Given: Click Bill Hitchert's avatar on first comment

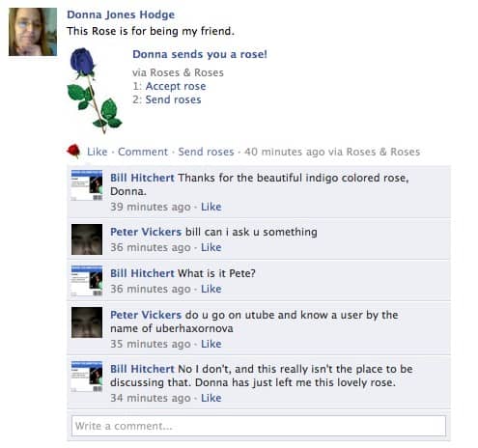Looking at the screenshot, I should tap(87, 185).
